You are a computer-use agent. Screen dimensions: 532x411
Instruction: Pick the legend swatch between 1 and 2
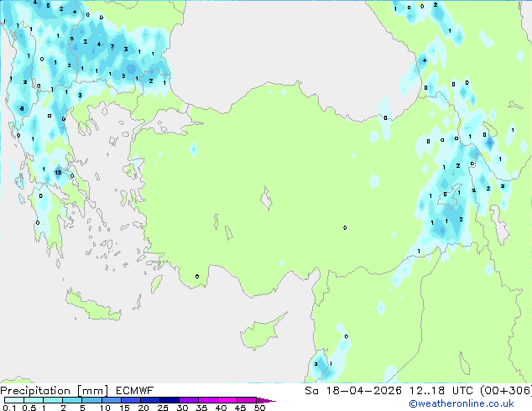click(x=54, y=401)
